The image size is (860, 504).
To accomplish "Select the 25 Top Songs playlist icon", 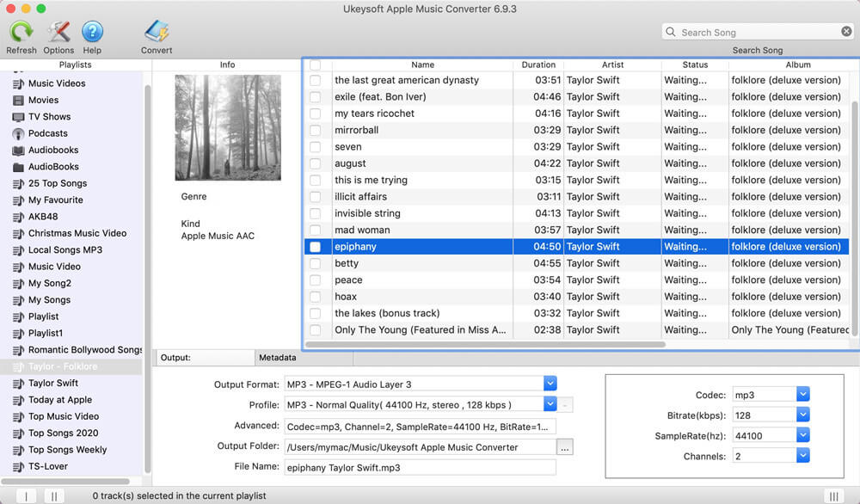I will 18,184.
